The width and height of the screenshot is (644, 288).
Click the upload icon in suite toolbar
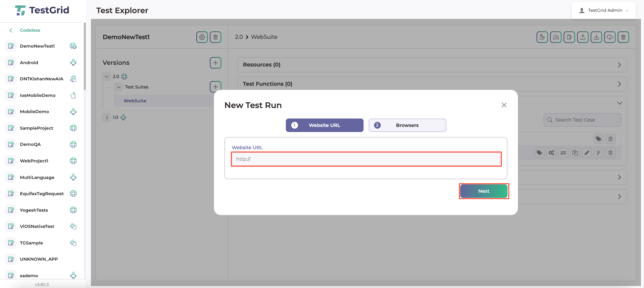583,37
